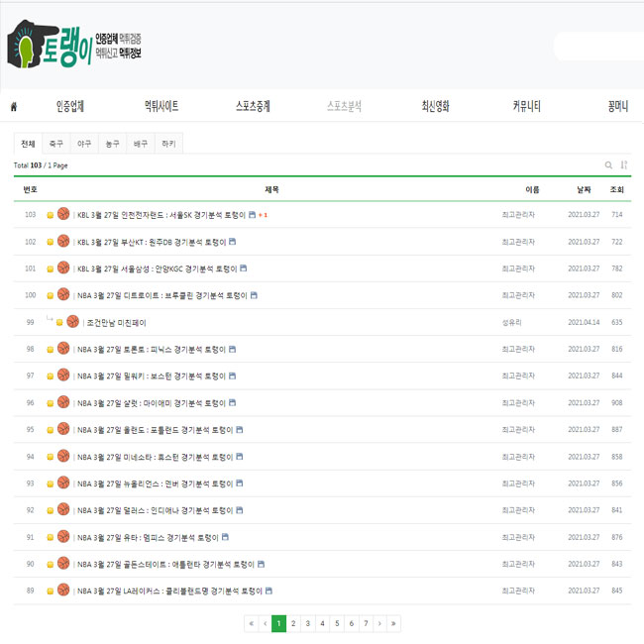
Task: Go to pagination page 1
Action: (278, 623)
